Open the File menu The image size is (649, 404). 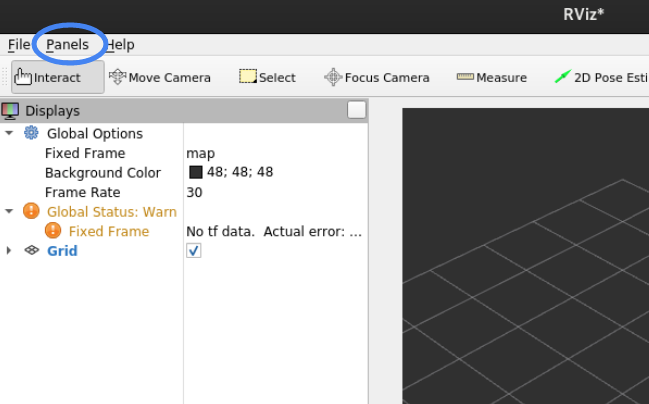(18, 45)
